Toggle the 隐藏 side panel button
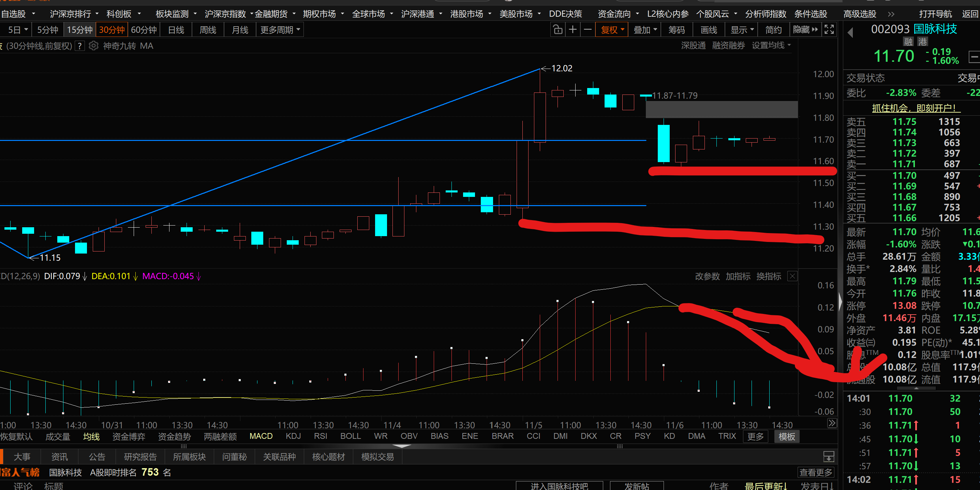Screen dimensions: 980x490 click(x=805, y=30)
